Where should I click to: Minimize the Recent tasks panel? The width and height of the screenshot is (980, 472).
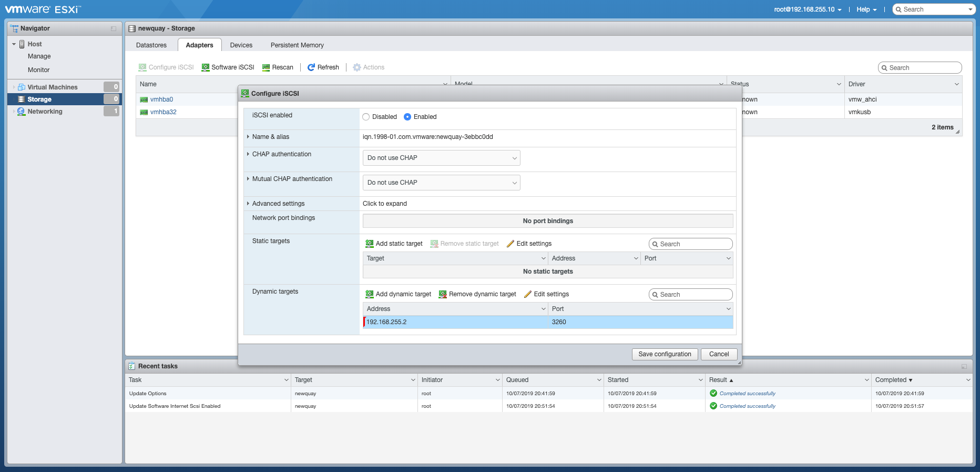tap(964, 366)
